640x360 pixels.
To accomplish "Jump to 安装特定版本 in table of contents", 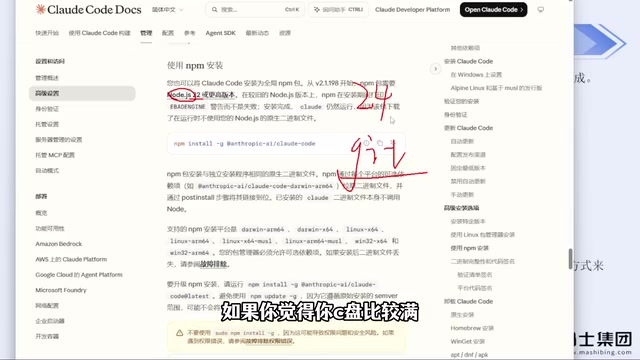I will tap(468, 221).
